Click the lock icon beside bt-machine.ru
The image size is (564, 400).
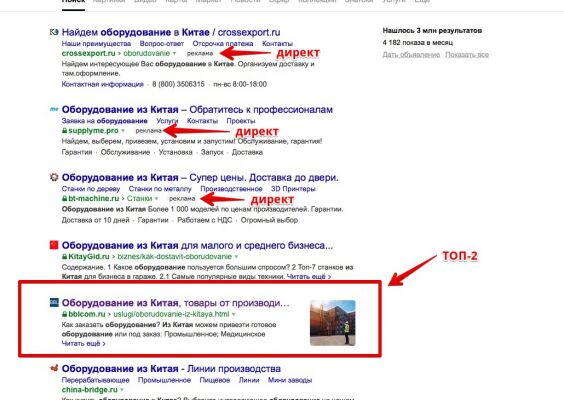pos(64,199)
